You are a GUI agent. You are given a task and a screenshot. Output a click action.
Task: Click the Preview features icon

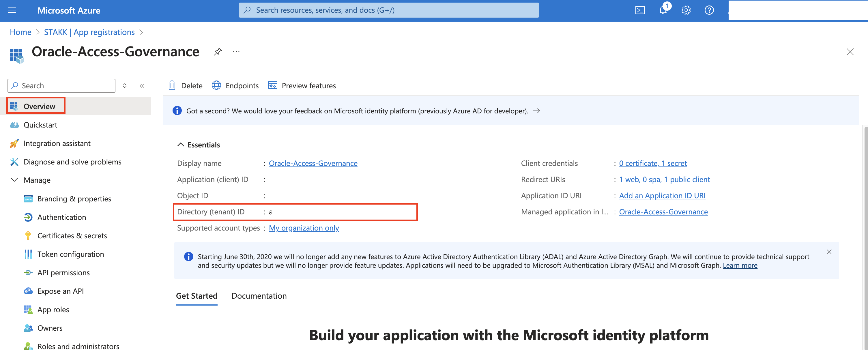point(272,85)
